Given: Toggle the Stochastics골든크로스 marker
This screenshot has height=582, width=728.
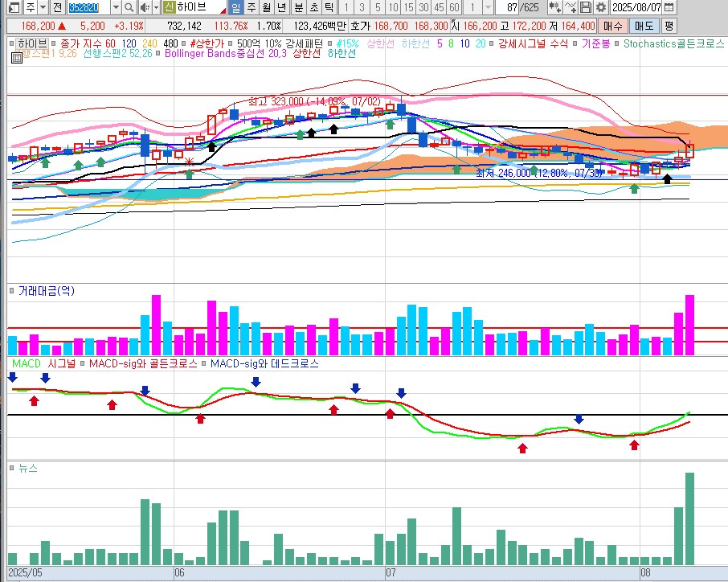Looking at the screenshot, I should [616, 43].
